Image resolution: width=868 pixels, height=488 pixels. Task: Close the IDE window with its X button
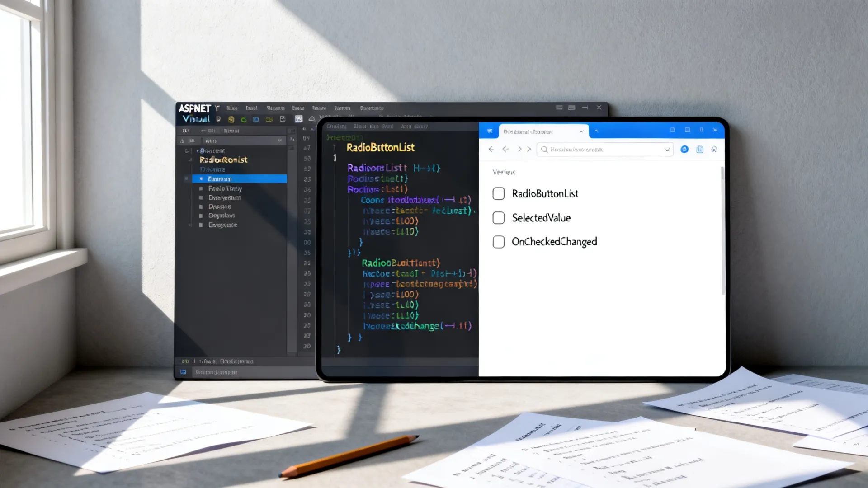click(x=599, y=108)
